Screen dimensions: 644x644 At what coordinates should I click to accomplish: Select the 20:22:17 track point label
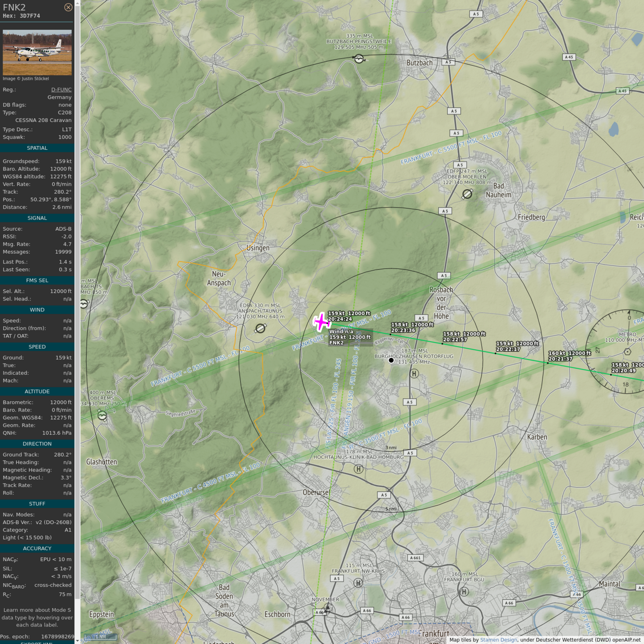[517, 347]
